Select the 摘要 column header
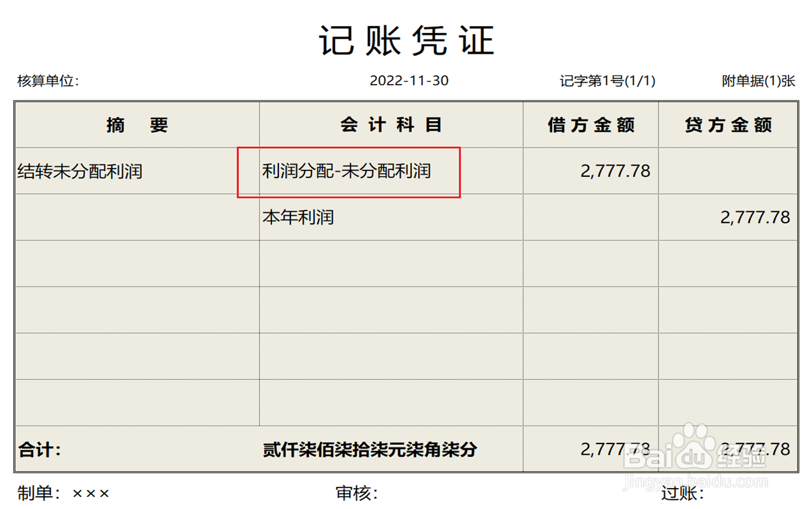 tap(137, 125)
